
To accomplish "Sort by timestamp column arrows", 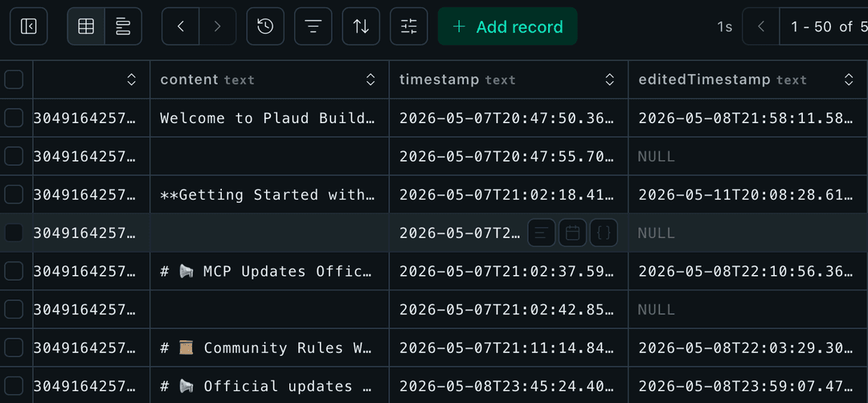I will [x=609, y=80].
